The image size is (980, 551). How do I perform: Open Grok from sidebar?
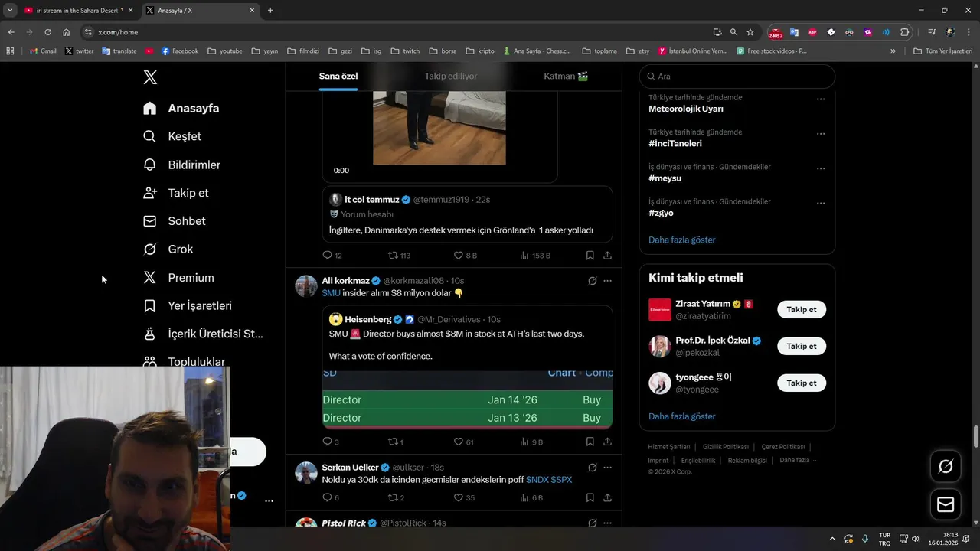click(x=168, y=249)
